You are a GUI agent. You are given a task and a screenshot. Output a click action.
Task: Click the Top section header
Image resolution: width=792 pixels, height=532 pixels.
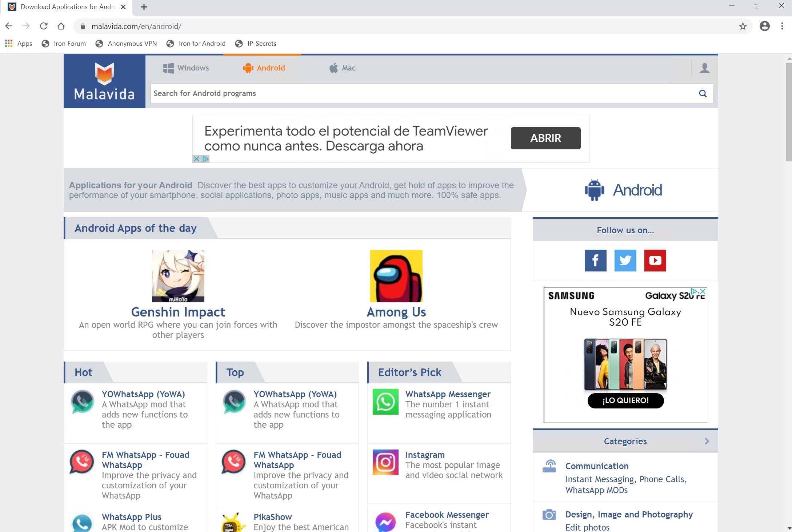tap(235, 372)
